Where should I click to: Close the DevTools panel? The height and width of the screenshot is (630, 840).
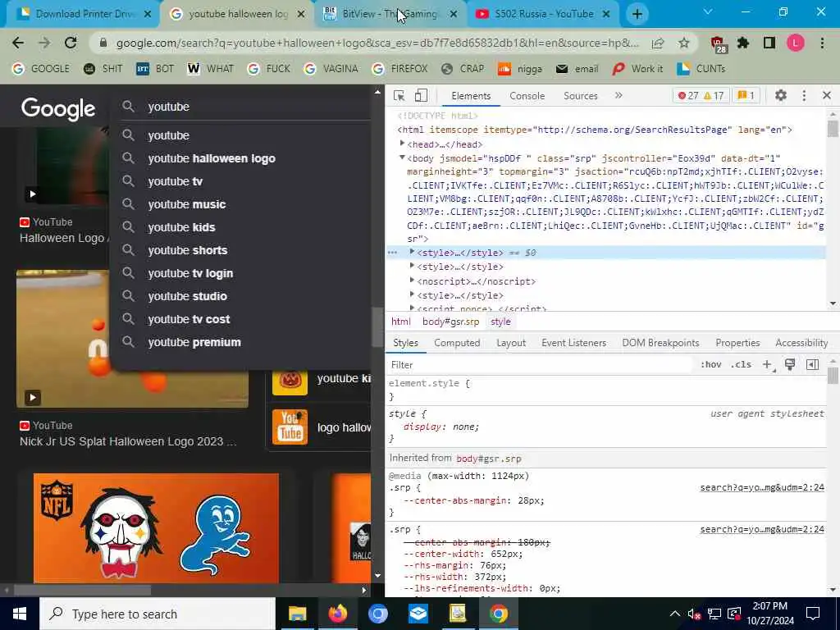[x=827, y=95]
